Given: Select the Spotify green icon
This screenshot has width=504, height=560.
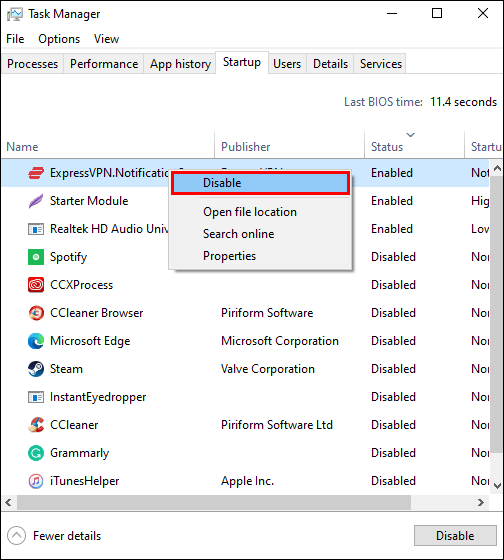Looking at the screenshot, I should coord(36,257).
